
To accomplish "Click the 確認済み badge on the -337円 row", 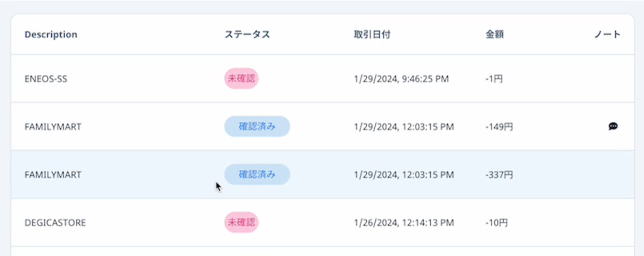I will 257,175.
